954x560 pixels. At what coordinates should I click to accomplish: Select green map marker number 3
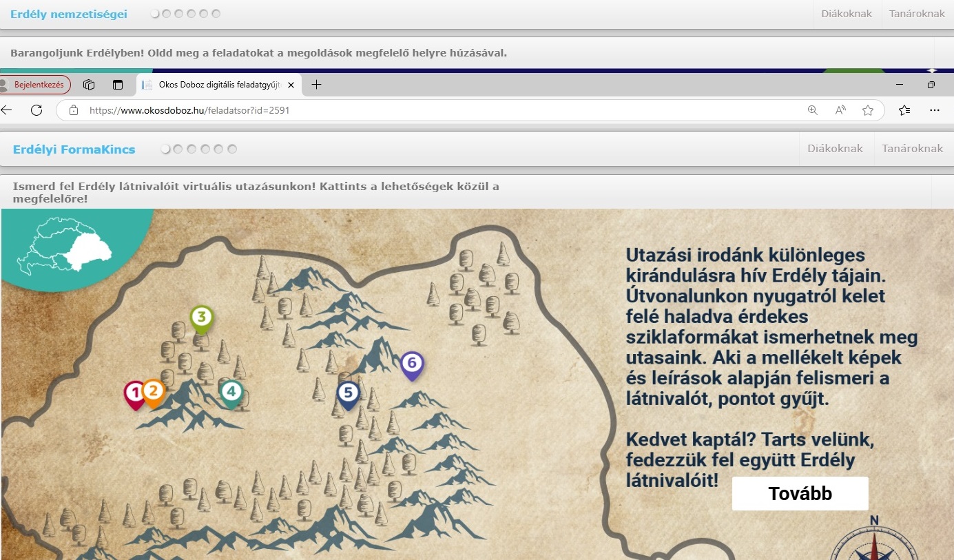201,318
